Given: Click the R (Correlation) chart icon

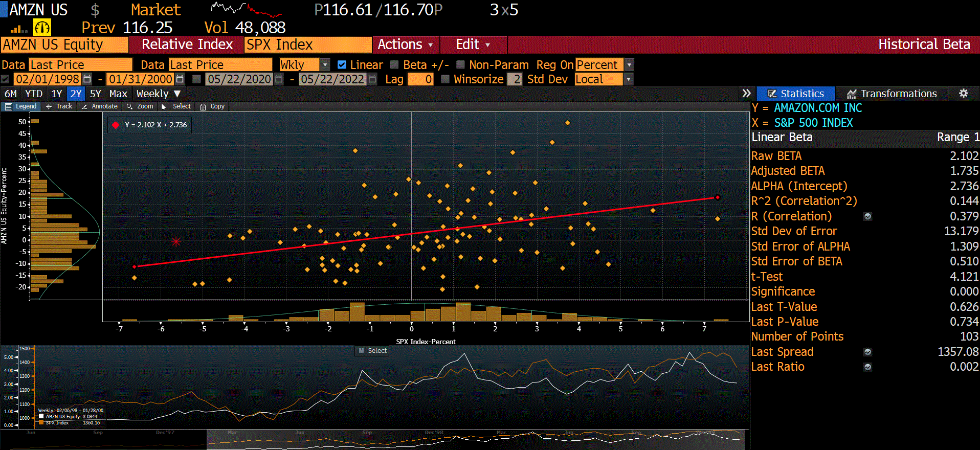Looking at the screenshot, I should (868, 216).
